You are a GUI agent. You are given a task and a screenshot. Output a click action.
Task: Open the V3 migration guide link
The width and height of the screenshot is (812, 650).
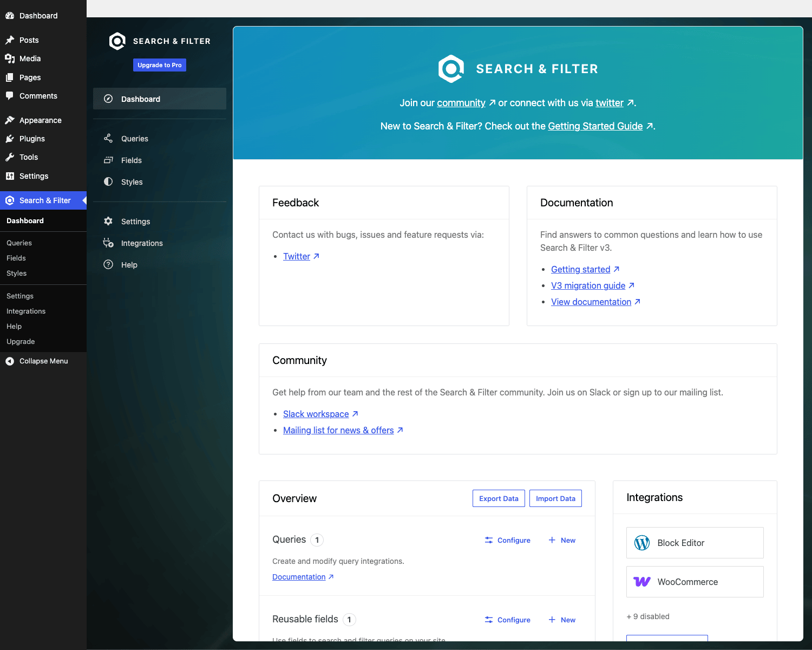588,285
